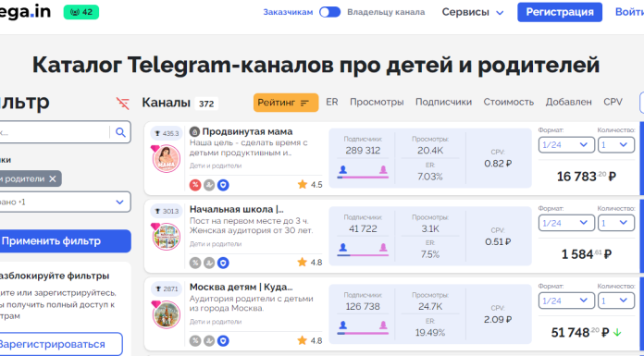Sort channels by Просмотры

pos(377,103)
